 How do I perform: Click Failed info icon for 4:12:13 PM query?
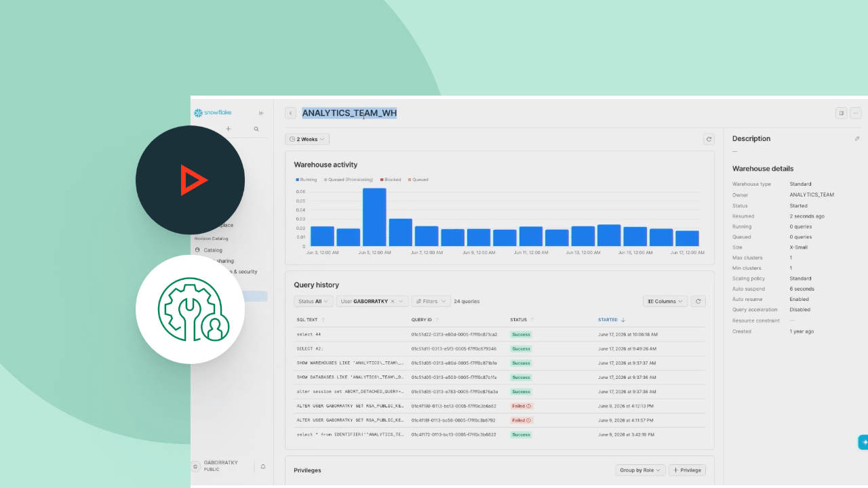coord(529,406)
